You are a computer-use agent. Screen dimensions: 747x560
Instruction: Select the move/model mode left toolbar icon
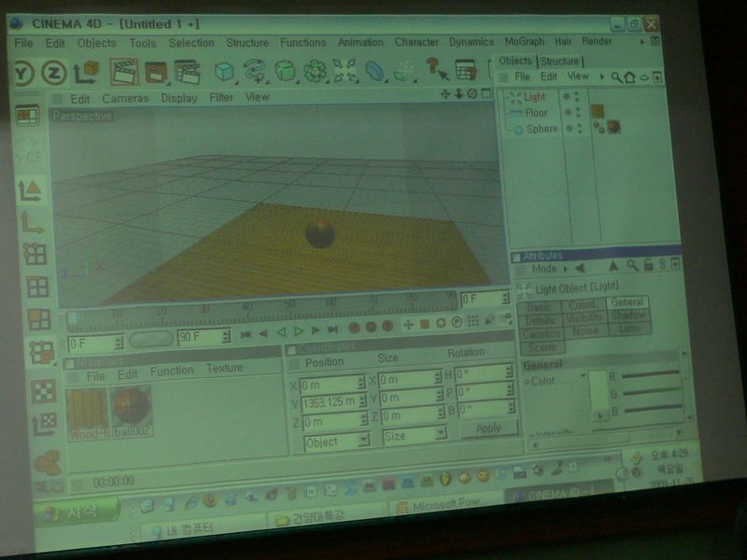pos(31,191)
